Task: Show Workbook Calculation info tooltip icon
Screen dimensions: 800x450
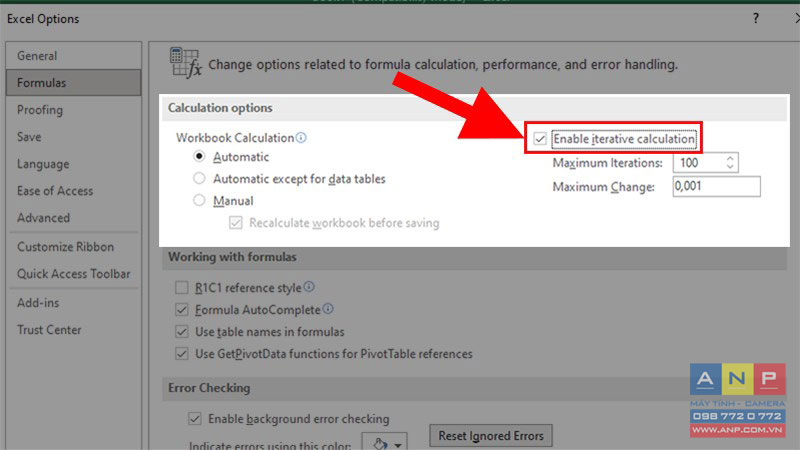Action: [x=301, y=137]
